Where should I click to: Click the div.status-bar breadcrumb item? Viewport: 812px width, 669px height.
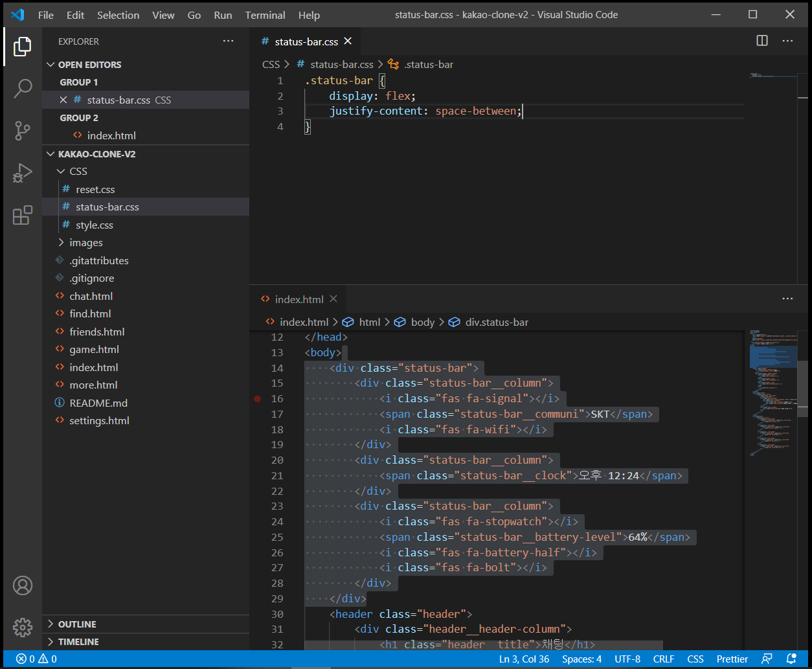489,322
